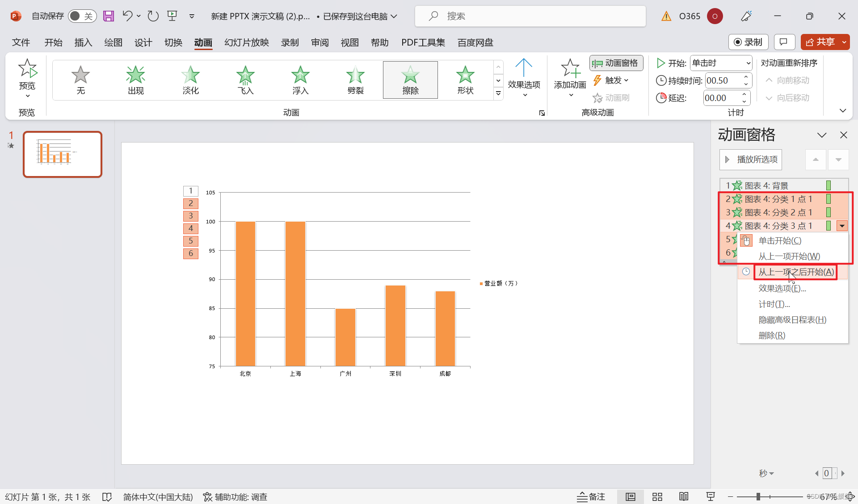858x504 pixels.
Task: Open Slide Sorter view in status bar
Action: (x=657, y=497)
